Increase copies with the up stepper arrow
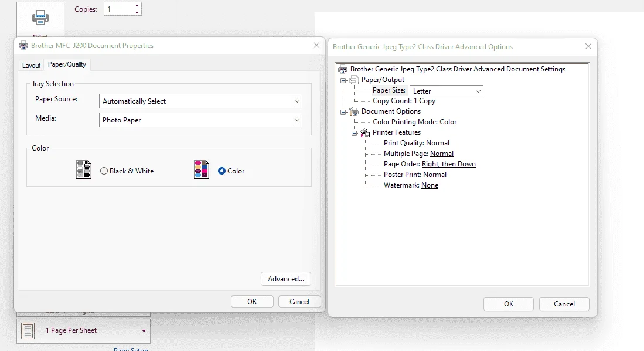The image size is (644, 351). pyautogui.click(x=137, y=6)
